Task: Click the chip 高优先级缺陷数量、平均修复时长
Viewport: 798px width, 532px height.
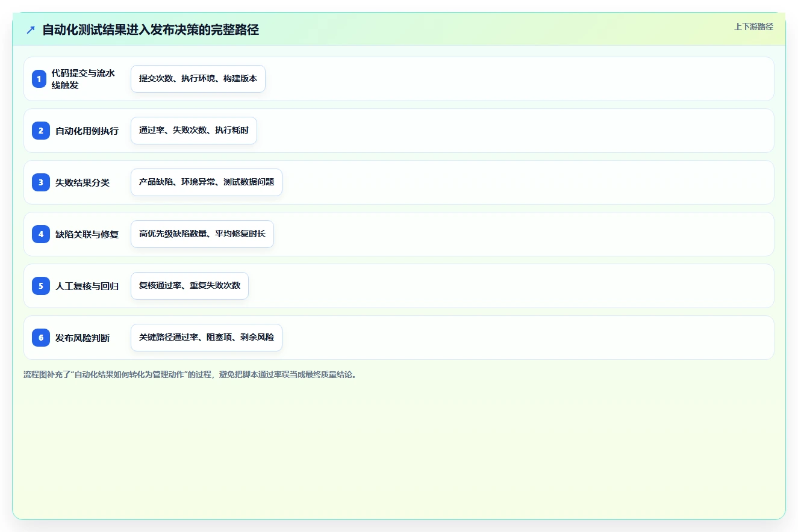Action: pyautogui.click(x=202, y=234)
